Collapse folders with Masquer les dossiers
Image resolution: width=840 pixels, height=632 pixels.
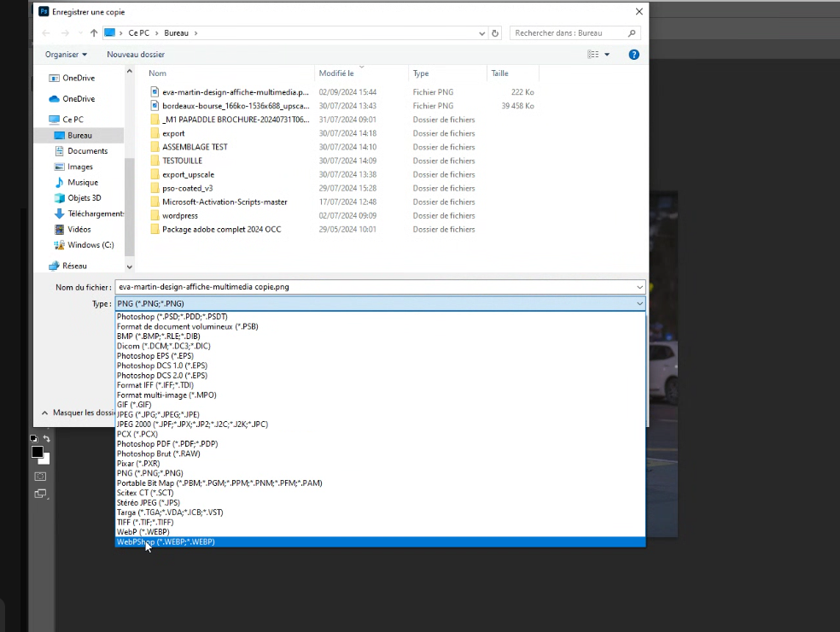[77, 413]
